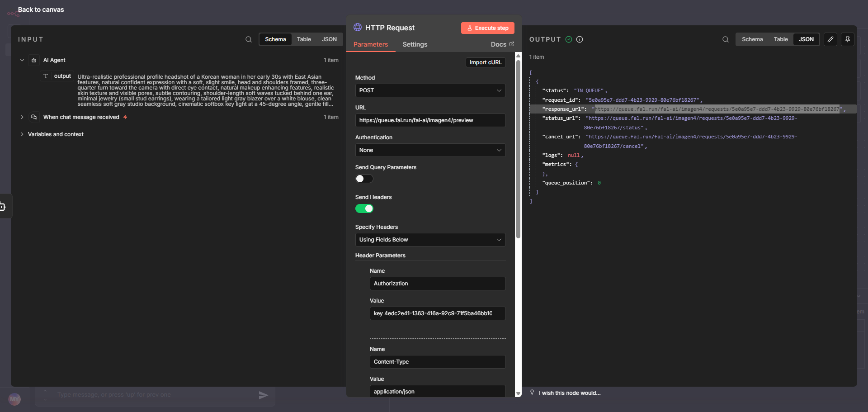Open the Authentication dropdown
The height and width of the screenshot is (412, 868).
(x=430, y=150)
